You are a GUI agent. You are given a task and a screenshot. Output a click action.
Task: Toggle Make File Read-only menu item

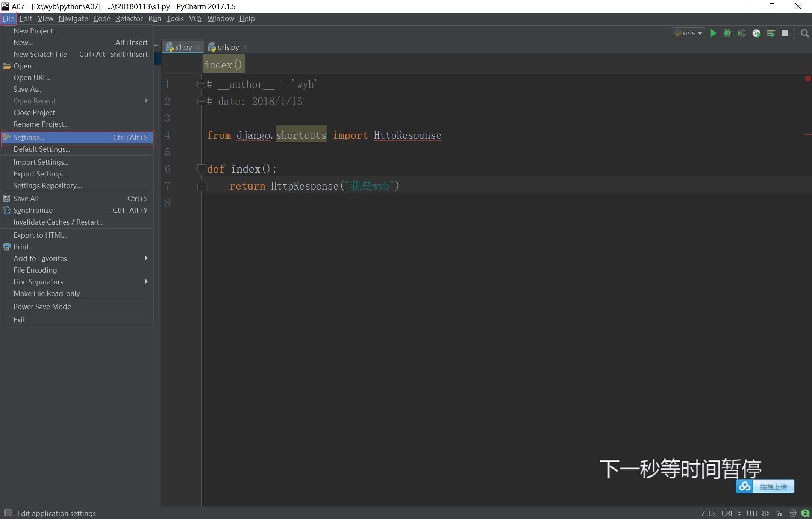77,293
